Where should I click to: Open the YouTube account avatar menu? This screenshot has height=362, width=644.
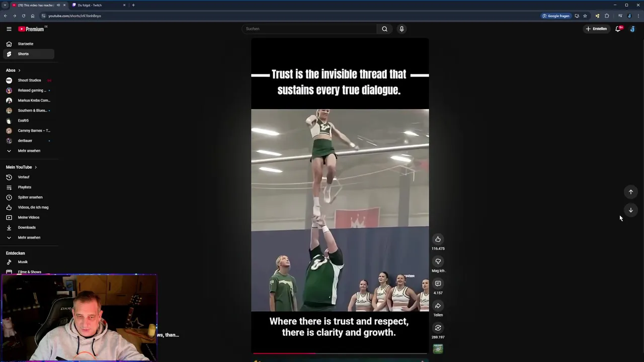point(632,29)
